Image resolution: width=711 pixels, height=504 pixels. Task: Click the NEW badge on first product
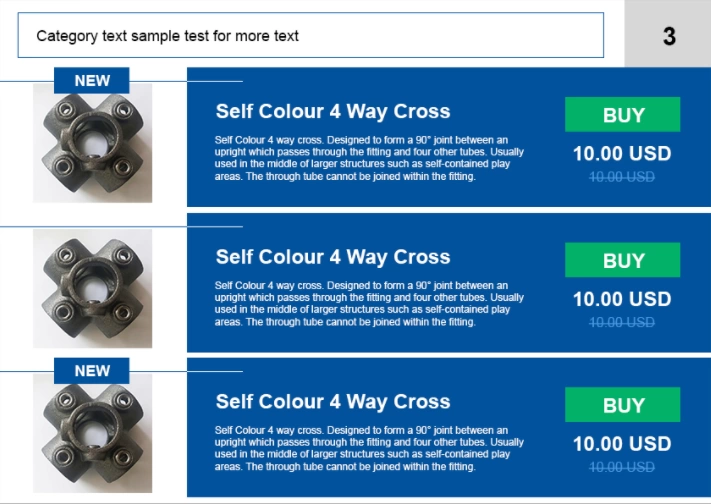pos(92,80)
